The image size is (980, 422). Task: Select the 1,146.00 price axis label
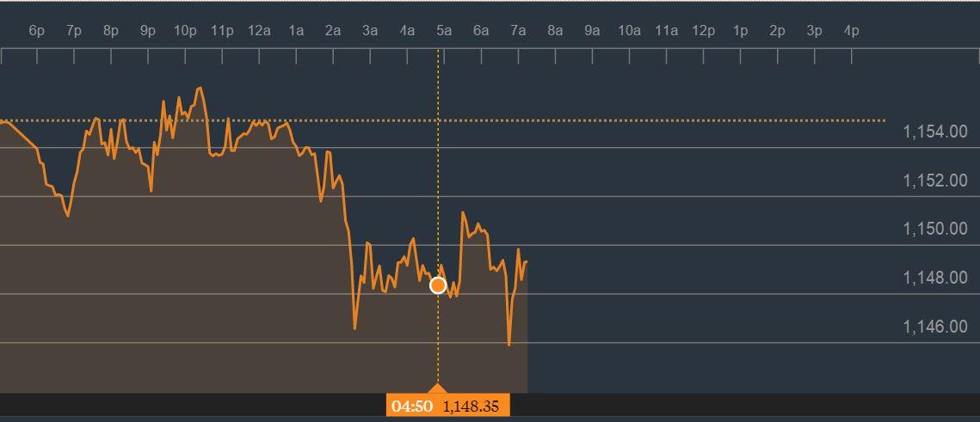(935, 327)
